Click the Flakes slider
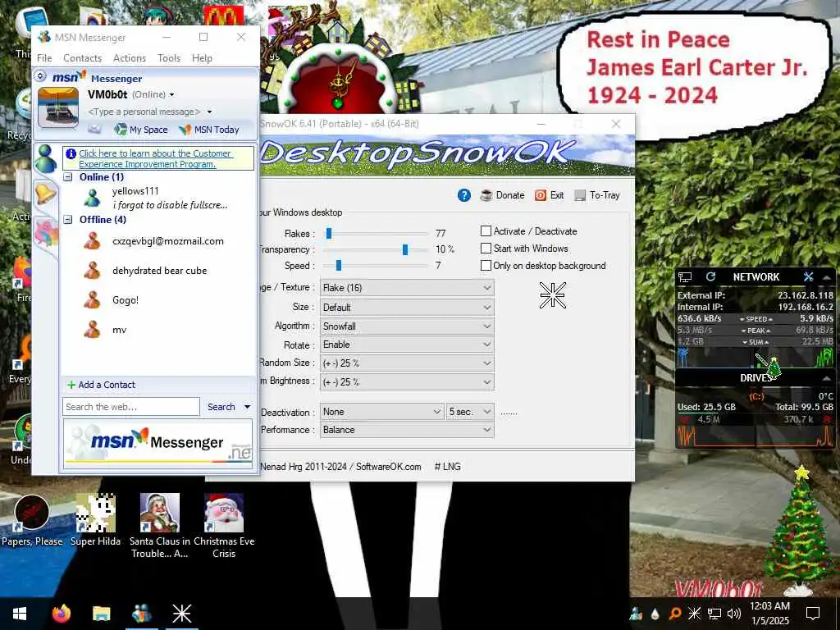The width and height of the screenshot is (840, 630). [x=375, y=234]
